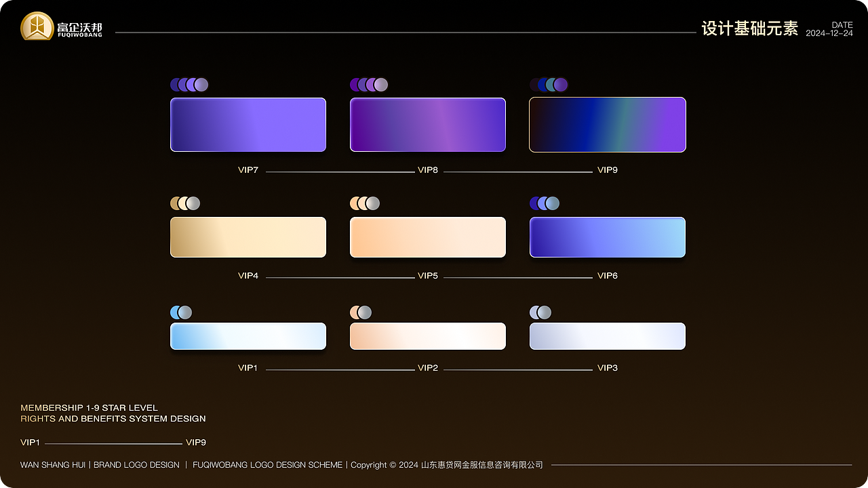Viewport: 868px width, 488px height.
Task: Click the lavender dot above VIP3 card
Action: point(534,312)
